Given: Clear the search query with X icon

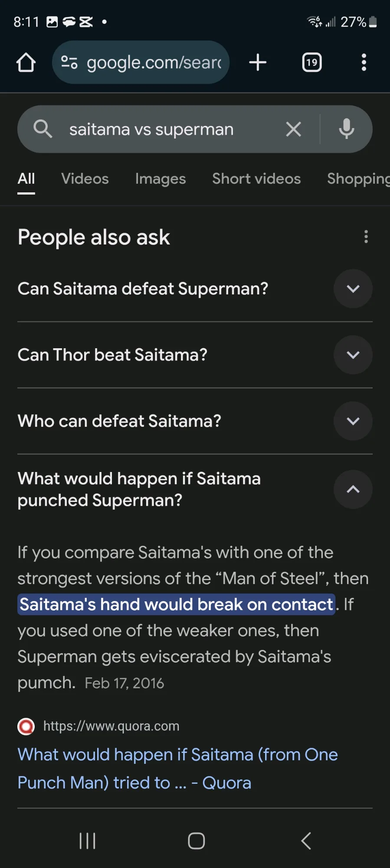Looking at the screenshot, I should (x=294, y=129).
